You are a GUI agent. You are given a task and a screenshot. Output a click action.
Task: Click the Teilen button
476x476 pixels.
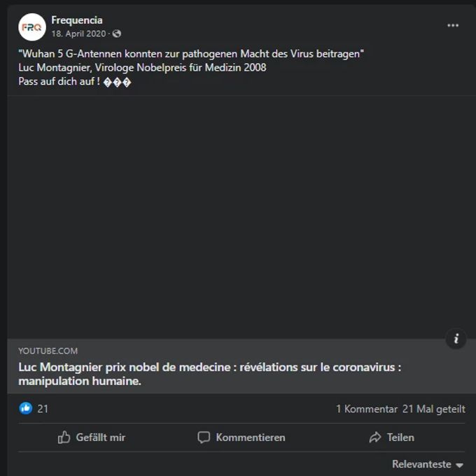point(391,437)
